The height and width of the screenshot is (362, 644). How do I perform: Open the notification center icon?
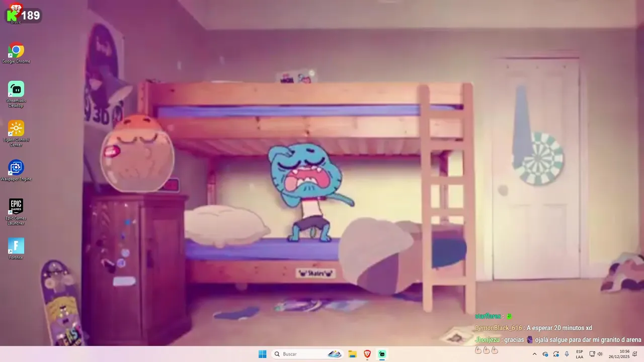coord(635,354)
